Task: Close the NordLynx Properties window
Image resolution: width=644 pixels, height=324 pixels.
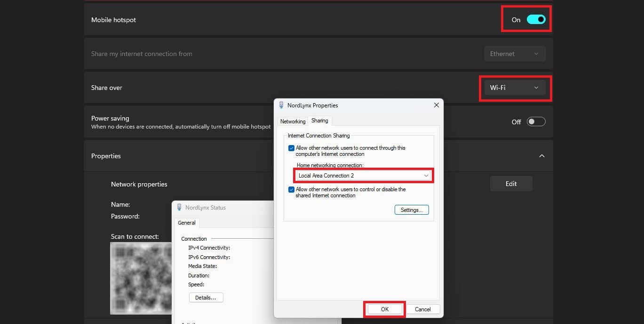Action: click(436, 105)
